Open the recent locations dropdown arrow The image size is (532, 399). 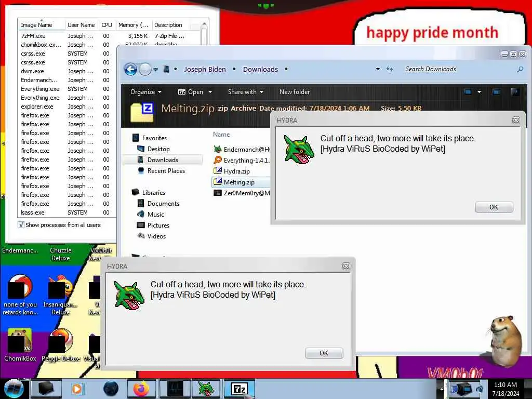click(x=155, y=69)
